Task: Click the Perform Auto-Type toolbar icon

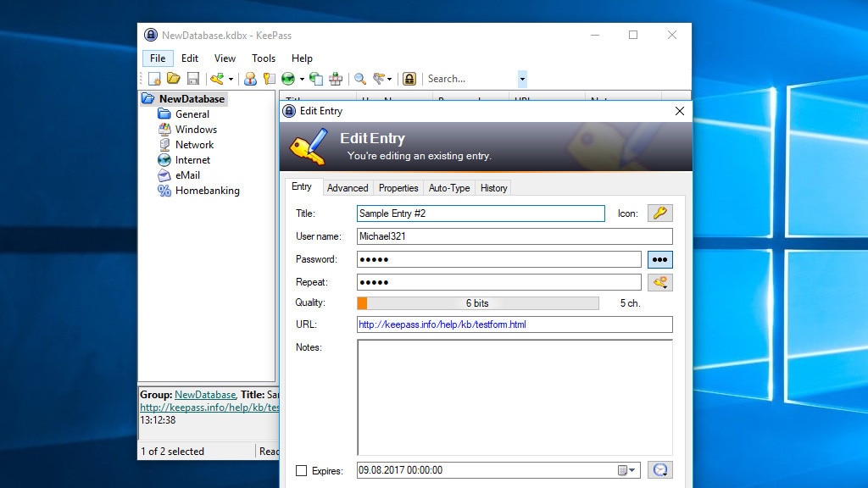Action: click(x=336, y=79)
